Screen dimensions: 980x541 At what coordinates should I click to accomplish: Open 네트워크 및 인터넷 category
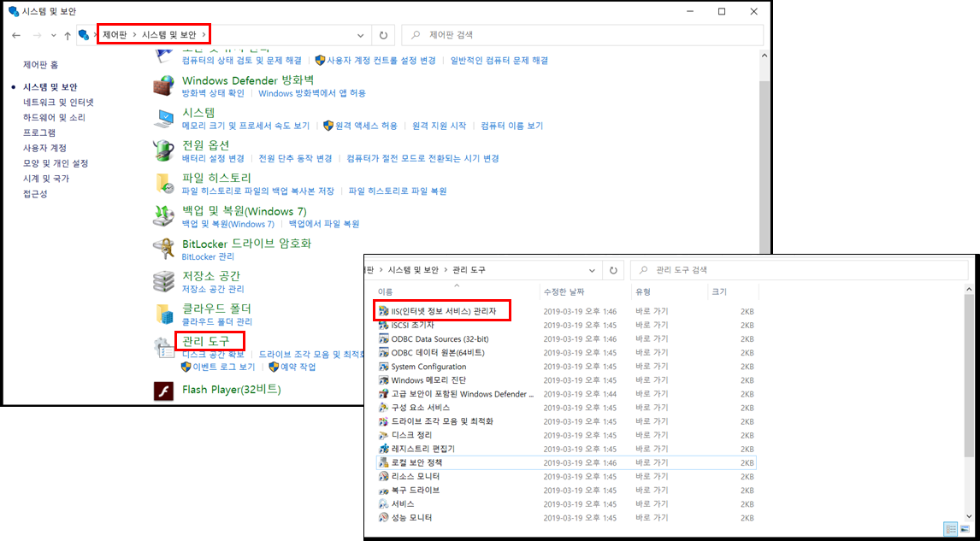(x=58, y=102)
